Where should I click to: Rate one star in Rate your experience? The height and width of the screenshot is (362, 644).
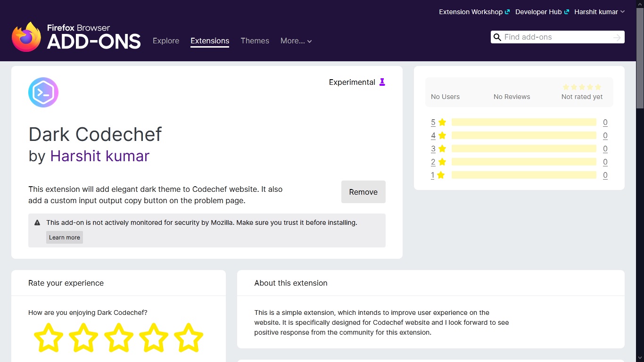pyautogui.click(x=49, y=337)
